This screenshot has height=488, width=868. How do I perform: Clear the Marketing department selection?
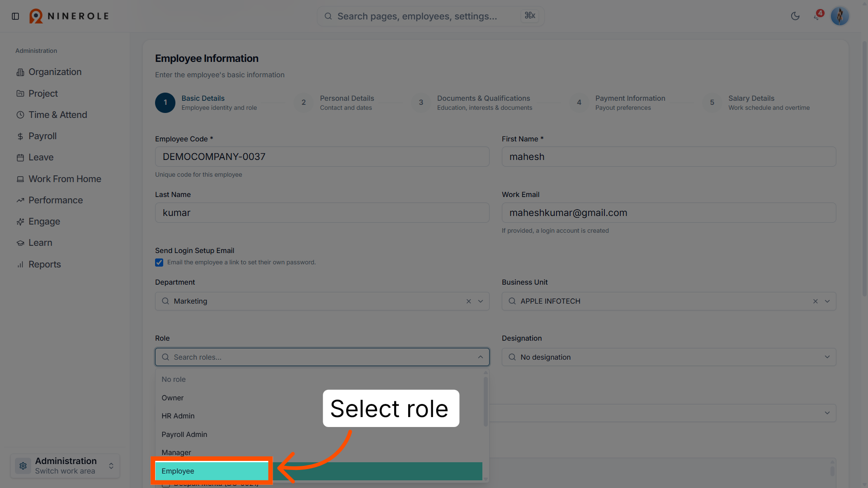click(469, 301)
